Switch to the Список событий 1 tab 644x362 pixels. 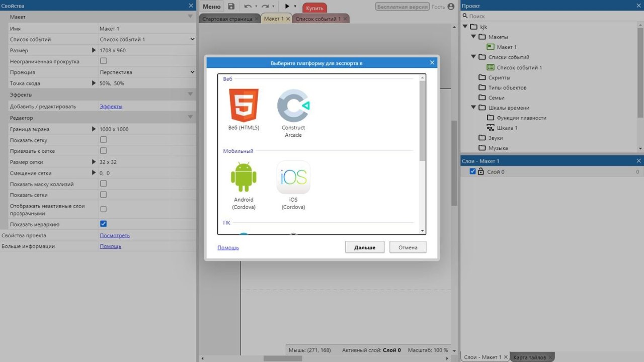click(x=317, y=19)
